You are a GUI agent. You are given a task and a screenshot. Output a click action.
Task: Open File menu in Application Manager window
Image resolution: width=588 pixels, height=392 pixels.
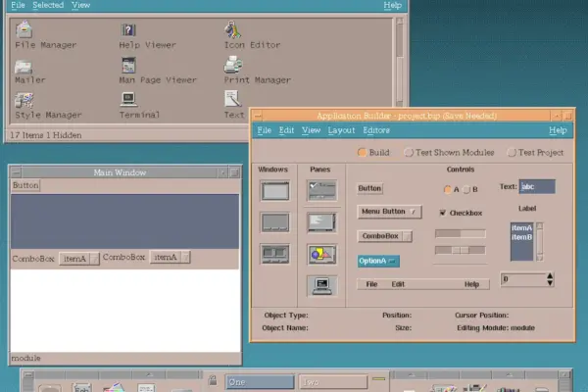[18, 5]
